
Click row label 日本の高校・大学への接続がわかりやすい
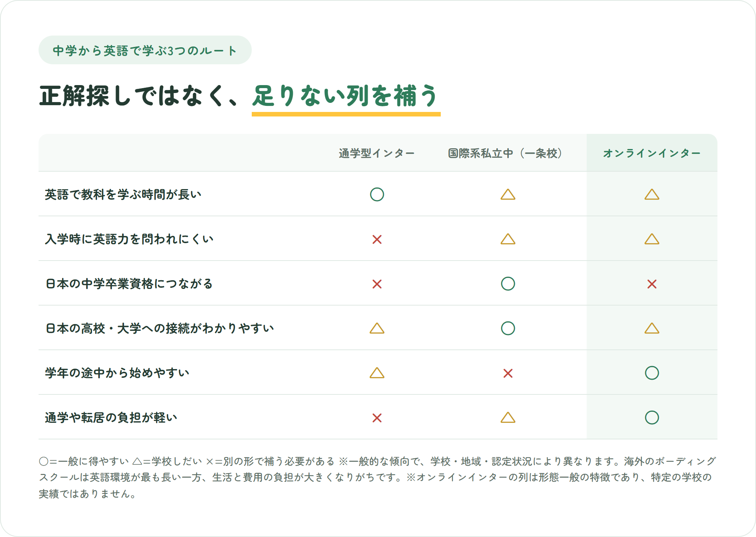(x=160, y=328)
